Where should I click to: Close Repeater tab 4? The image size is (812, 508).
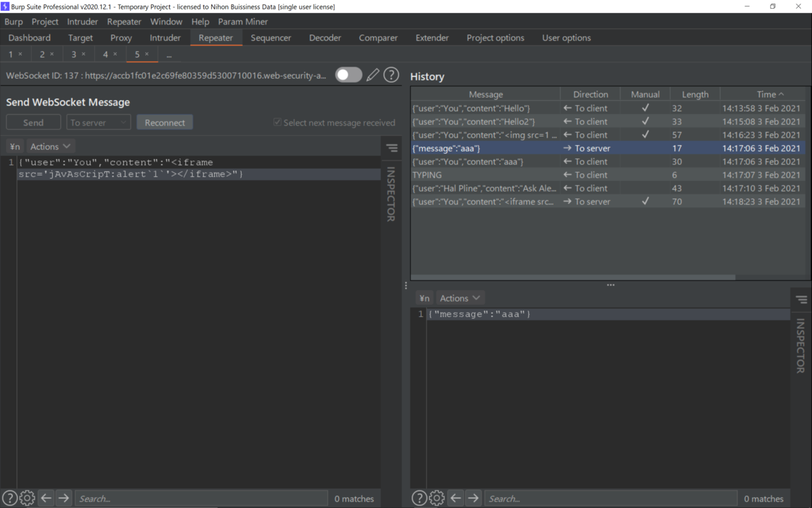coord(115,54)
